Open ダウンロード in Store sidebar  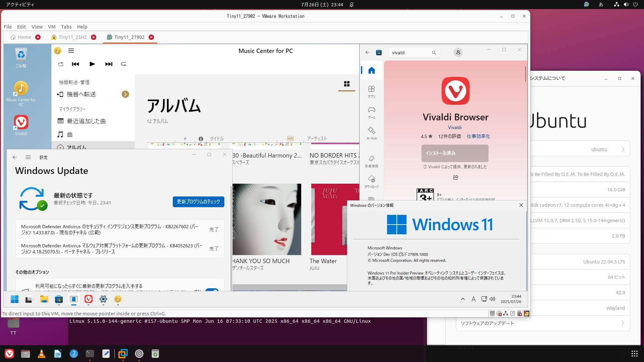[371, 182]
